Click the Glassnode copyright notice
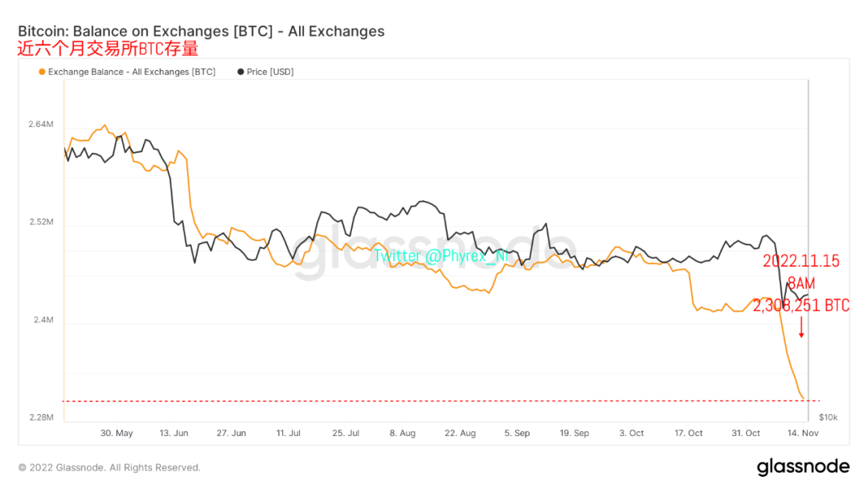The height and width of the screenshot is (489, 868). coord(109,467)
